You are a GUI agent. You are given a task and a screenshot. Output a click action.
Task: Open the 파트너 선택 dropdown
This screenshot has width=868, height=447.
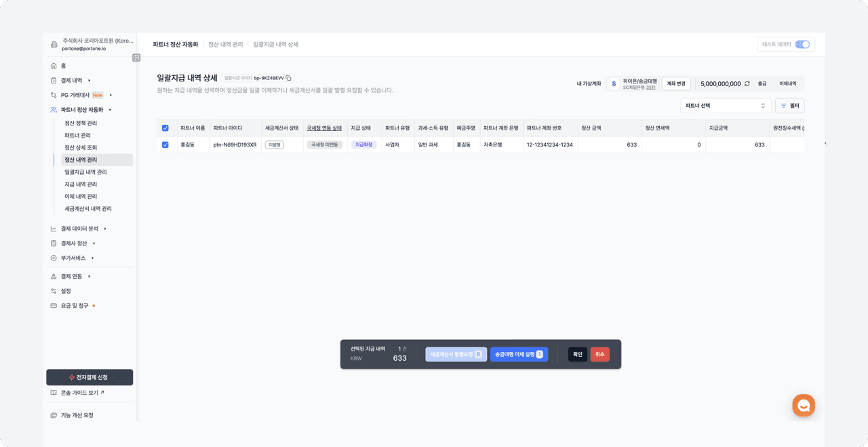[726, 106]
